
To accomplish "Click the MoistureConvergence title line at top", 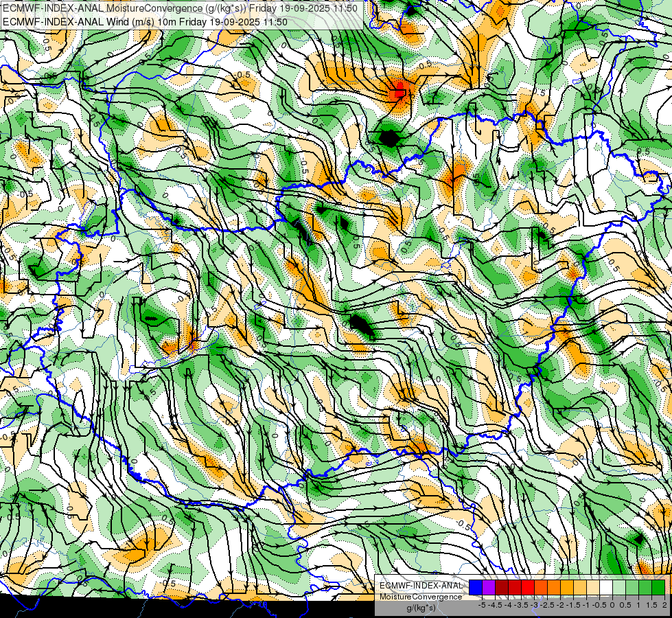I will [x=180, y=8].
